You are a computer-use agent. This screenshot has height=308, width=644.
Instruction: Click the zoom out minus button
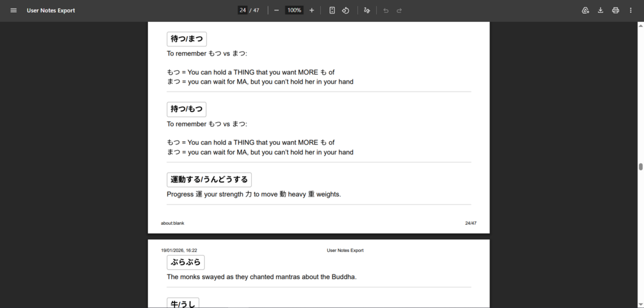tap(276, 10)
